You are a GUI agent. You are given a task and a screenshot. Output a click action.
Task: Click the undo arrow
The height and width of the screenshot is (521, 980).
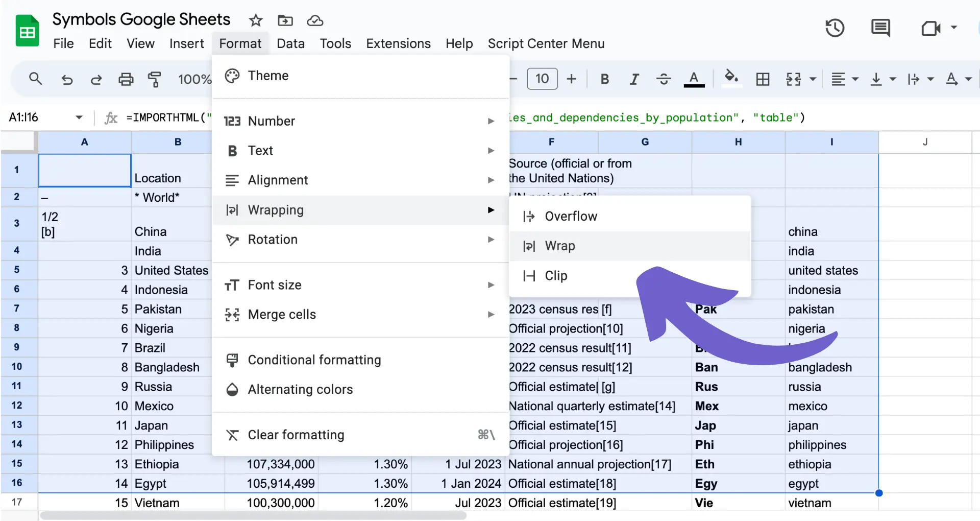point(67,79)
